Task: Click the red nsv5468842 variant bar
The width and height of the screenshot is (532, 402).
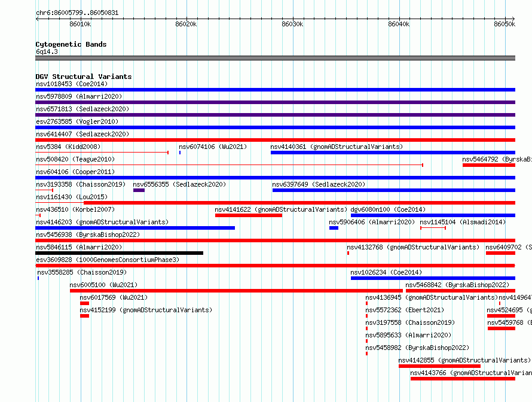Action: point(460,291)
